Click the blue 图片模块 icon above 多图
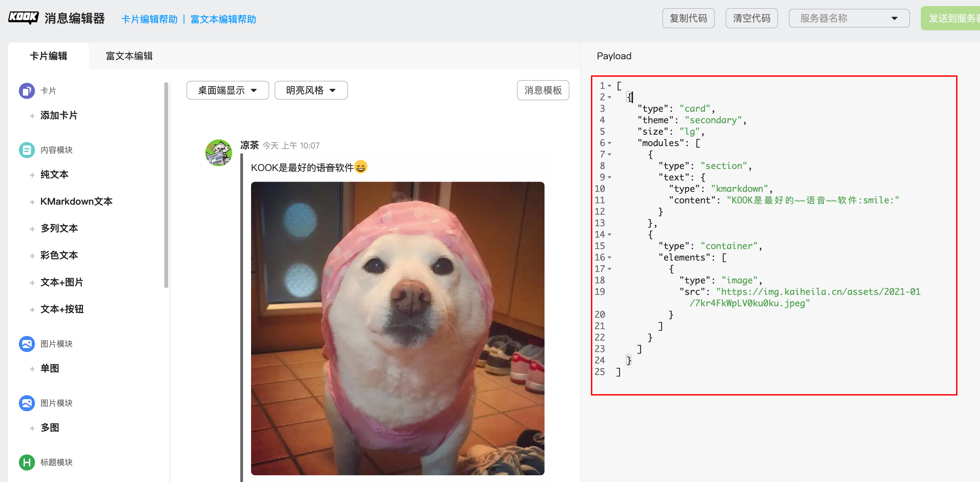Image resolution: width=980 pixels, height=482 pixels. pyautogui.click(x=27, y=403)
